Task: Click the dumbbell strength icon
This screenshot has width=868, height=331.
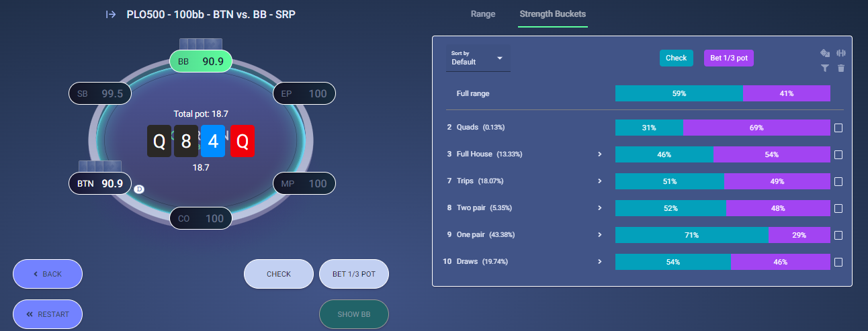Action: coord(840,53)
